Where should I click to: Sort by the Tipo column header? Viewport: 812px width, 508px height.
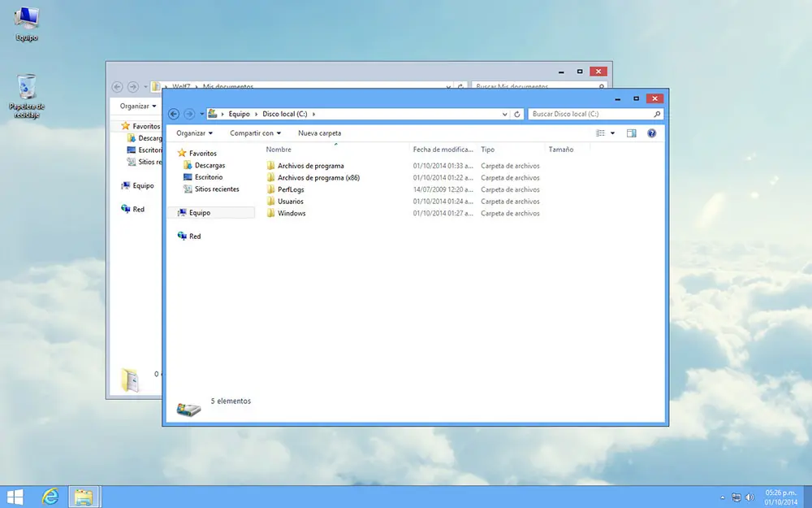511,150
